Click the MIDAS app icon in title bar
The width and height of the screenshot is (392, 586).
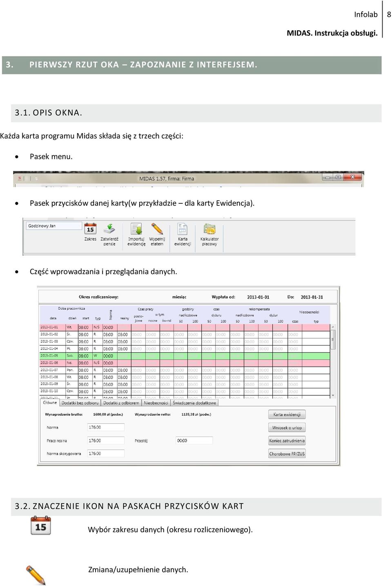pos(19,178)
